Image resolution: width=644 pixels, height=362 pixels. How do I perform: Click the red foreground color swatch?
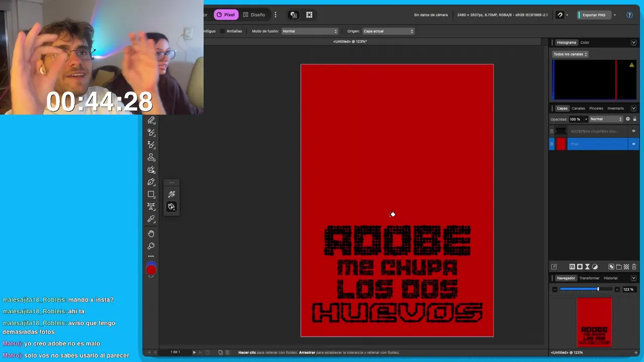pyautogui.click(x=151, y=270)
